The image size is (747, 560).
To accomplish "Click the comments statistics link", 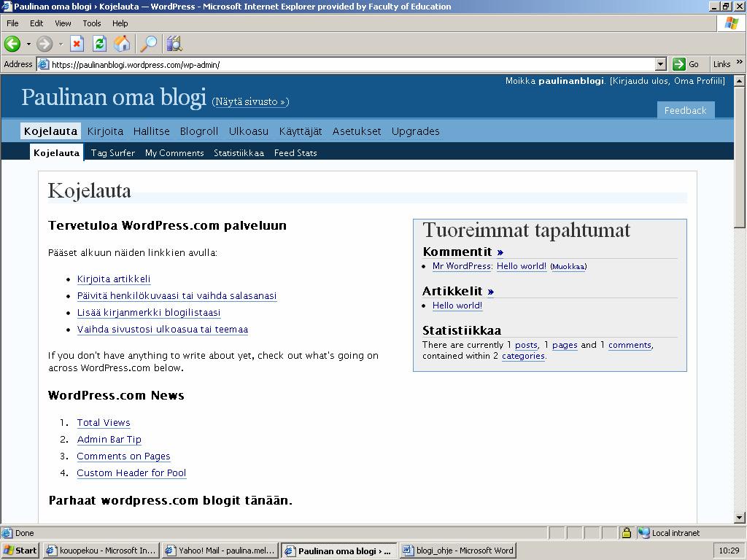I will [630, 345].
